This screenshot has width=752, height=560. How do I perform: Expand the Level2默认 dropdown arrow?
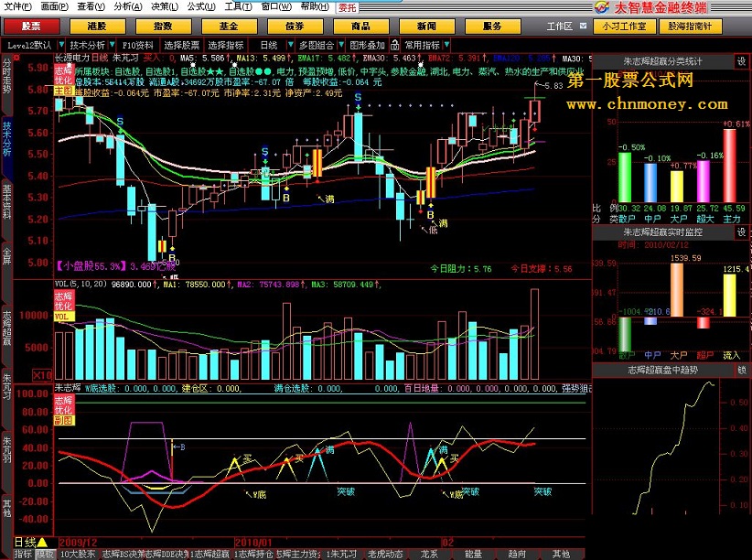pyautogui.click(x=61, y=45)
